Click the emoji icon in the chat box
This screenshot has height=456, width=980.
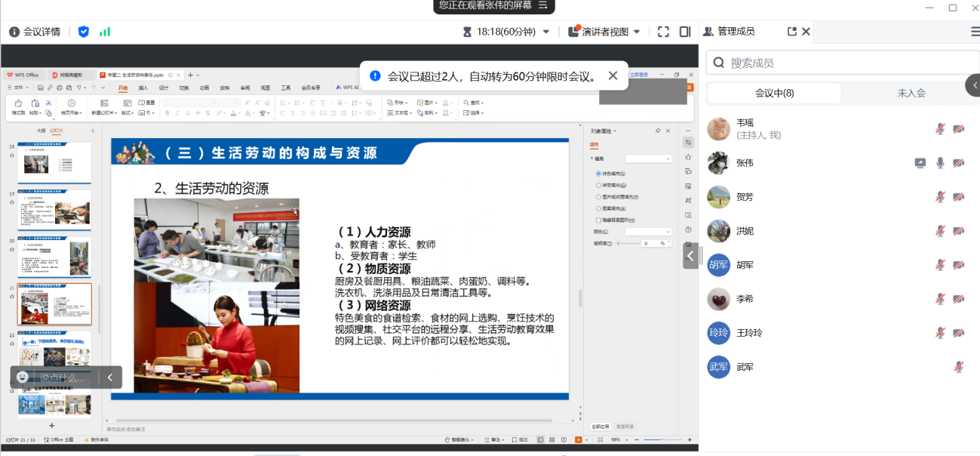pyautogui.click(x=23, y=377)
